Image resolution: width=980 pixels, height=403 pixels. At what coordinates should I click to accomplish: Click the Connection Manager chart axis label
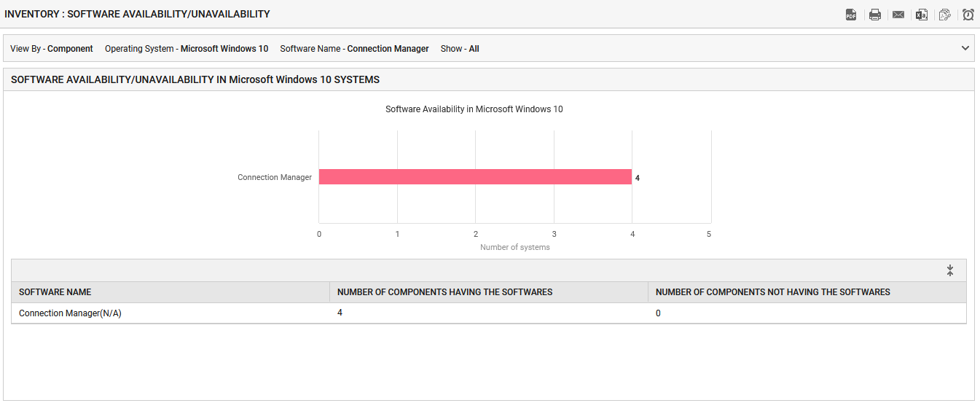click(x=275, y=177)
